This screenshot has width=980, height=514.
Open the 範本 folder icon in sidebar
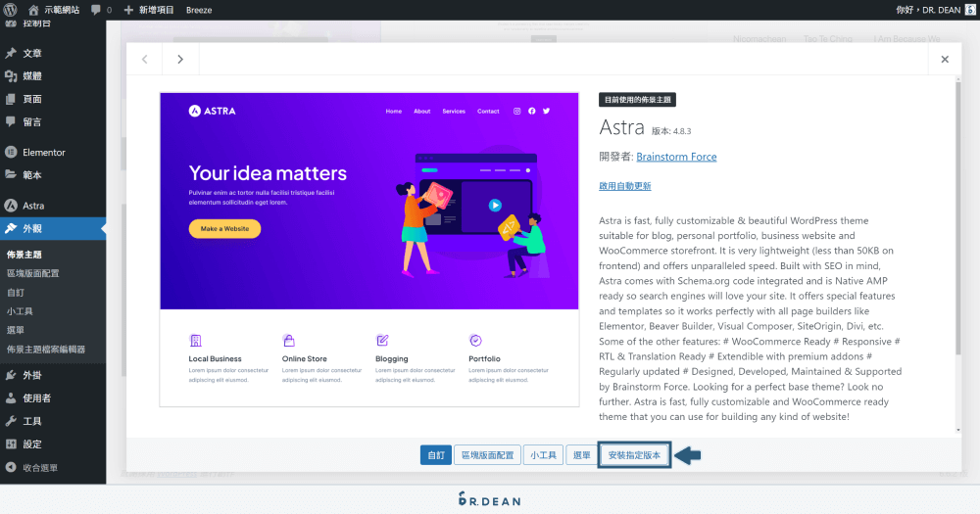click(x=11, y=175)
